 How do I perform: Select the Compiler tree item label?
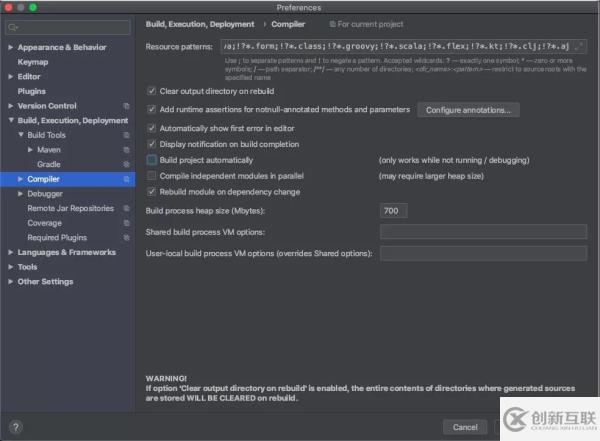pos(43,179)
